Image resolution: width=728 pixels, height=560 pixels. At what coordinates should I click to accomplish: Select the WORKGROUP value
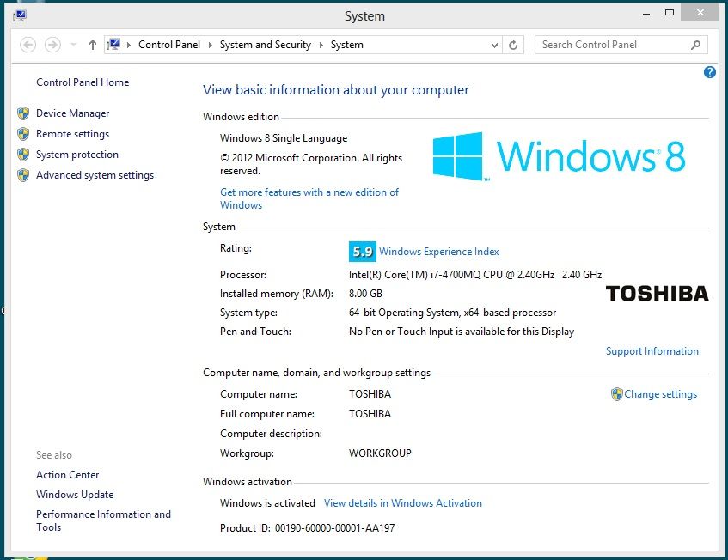[x=380, y=453]
